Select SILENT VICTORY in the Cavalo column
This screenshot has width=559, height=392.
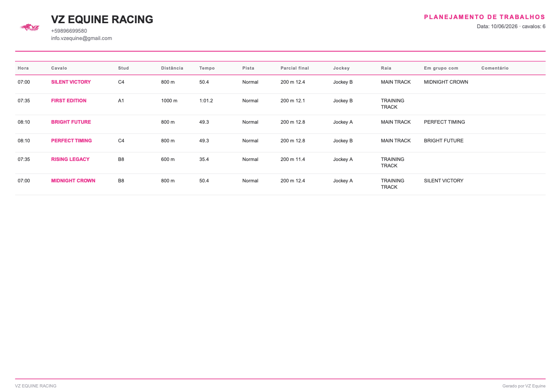pyautogui.click(x=71, y=82)
